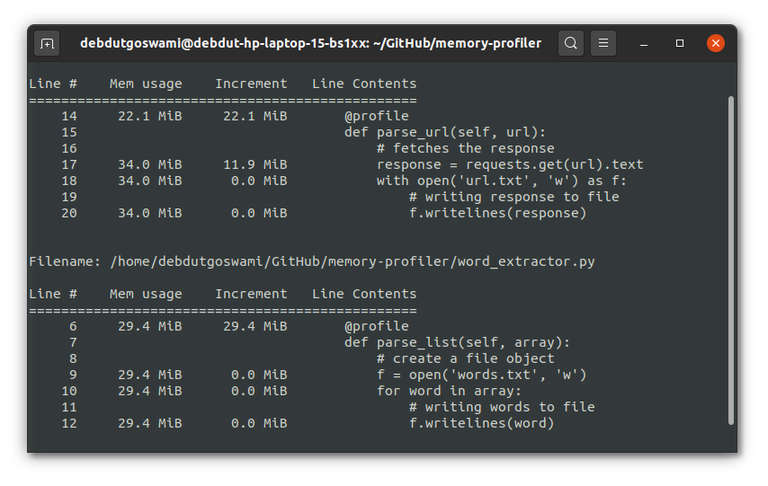Click the window title text

[310, 43]
